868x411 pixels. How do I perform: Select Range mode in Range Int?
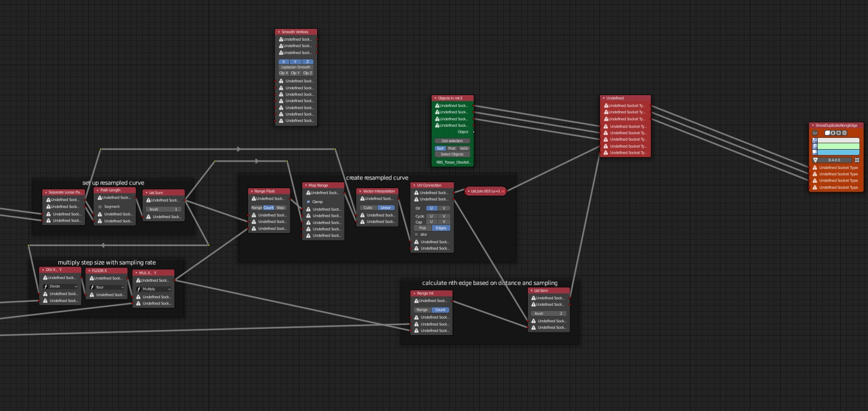click(x=422, y=310)
